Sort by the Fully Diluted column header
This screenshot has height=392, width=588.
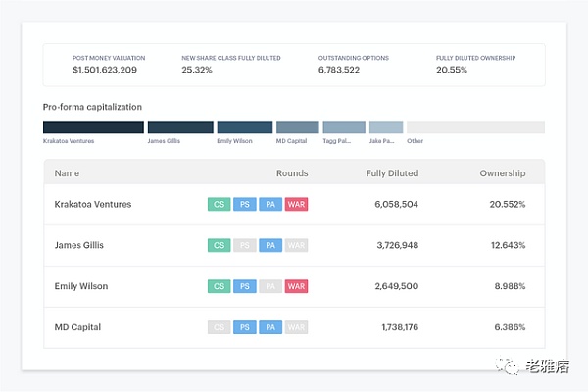point(392,173)
